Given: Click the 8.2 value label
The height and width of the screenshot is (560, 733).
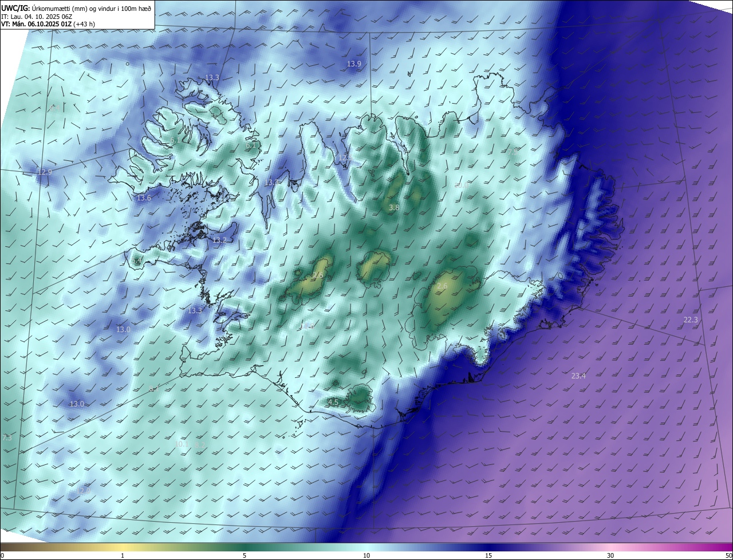Looking at the screenshot, I should (199, 444).
